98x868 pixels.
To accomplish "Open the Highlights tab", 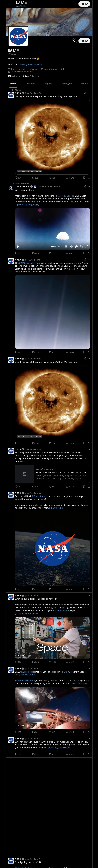I will pyautogui.click(x=67, y=84).
